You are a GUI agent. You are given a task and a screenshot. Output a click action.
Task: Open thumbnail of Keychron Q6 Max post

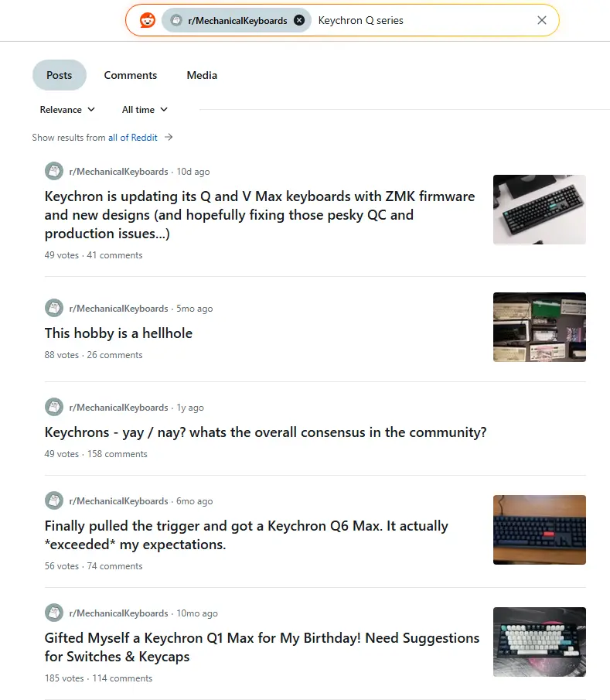(x=540, y=530)
